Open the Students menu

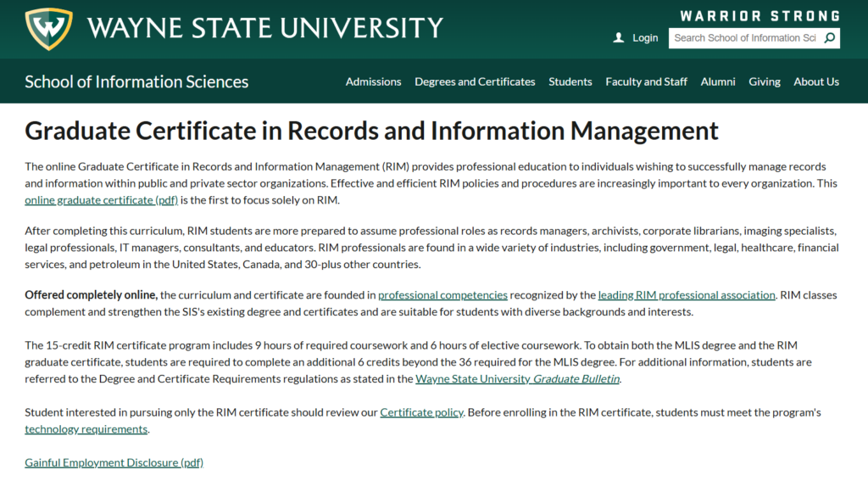tap(570, 81)
